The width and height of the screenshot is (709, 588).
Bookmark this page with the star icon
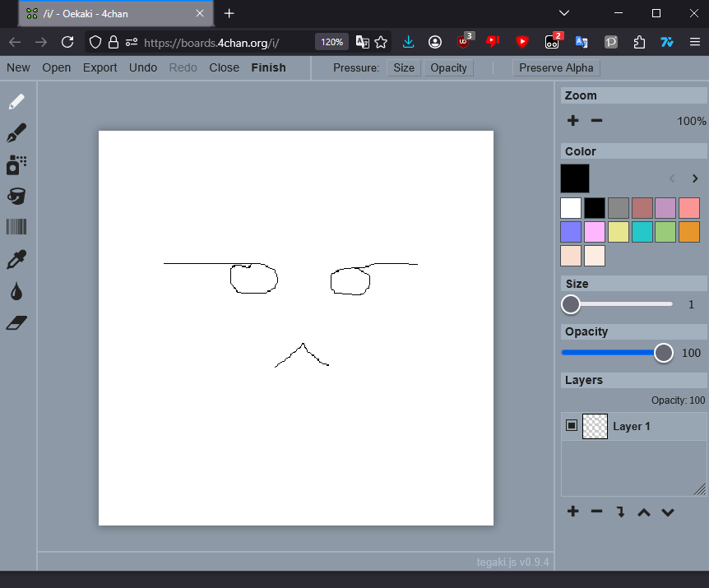[x=381, y=43]
